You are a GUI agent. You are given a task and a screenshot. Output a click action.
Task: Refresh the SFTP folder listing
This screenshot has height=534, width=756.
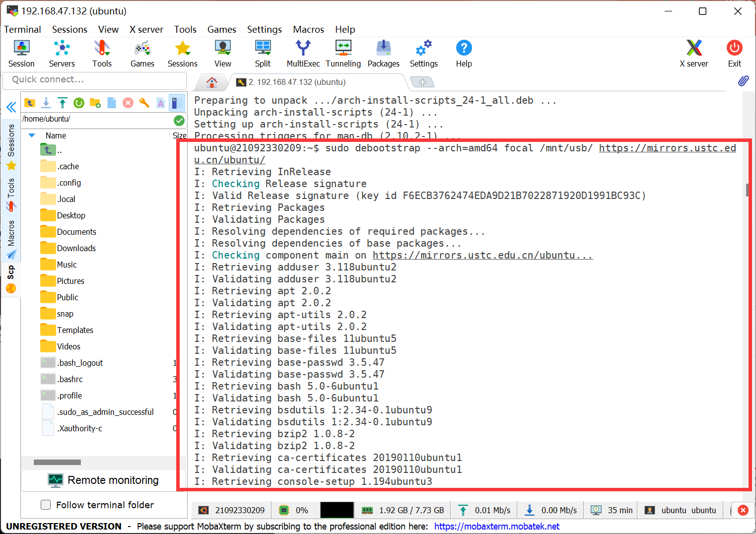click(x=79, y=103)
